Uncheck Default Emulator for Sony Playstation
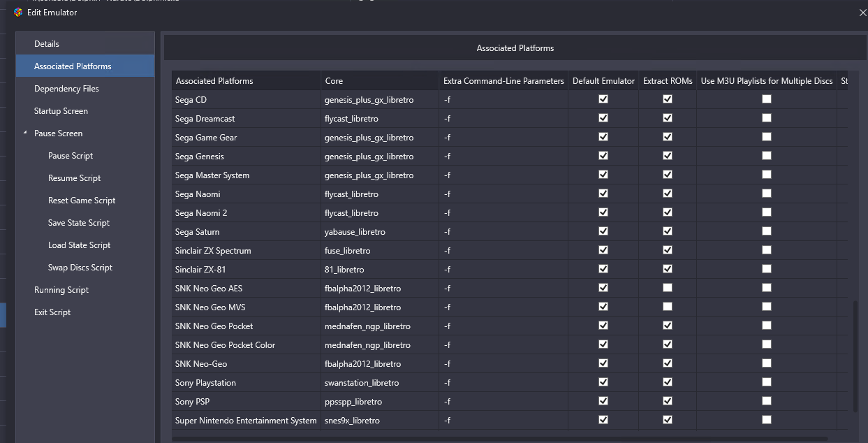Viewport: 868px width, 443px height. 603,382
